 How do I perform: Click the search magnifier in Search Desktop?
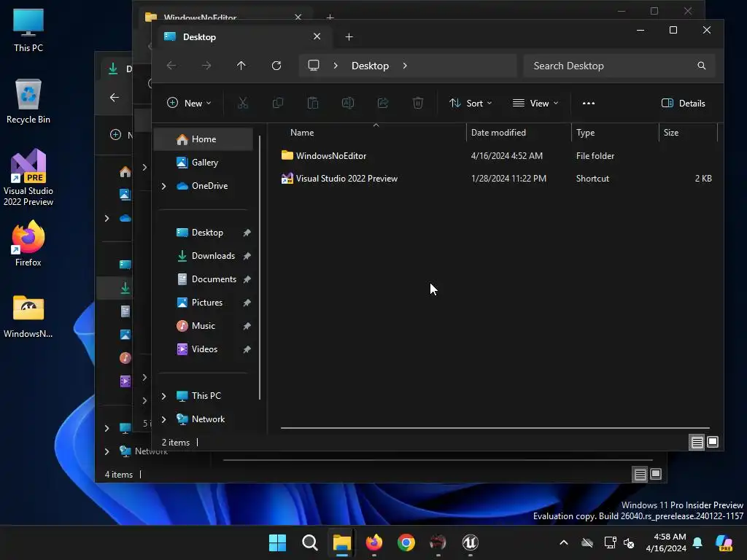point(701,66)
